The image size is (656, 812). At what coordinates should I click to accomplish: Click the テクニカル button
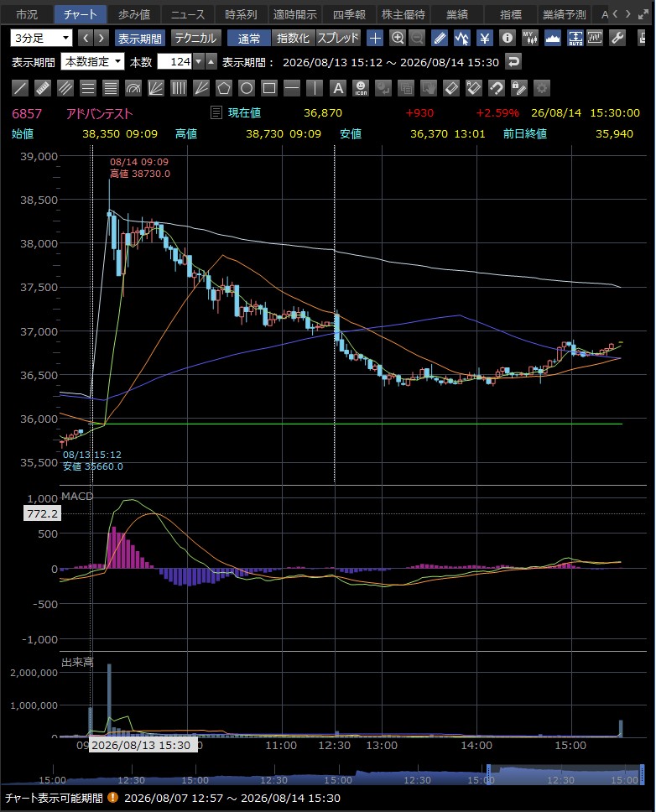click(x=195, y=38)
